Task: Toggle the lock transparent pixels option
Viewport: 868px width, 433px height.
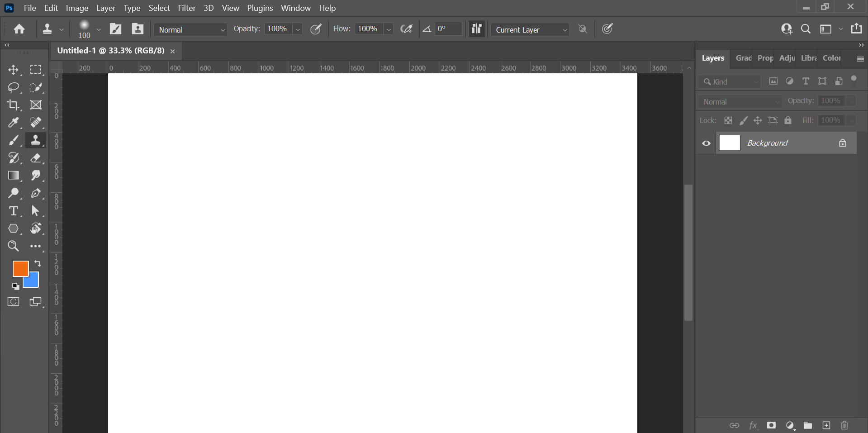Action: click(x=728, y=120)
